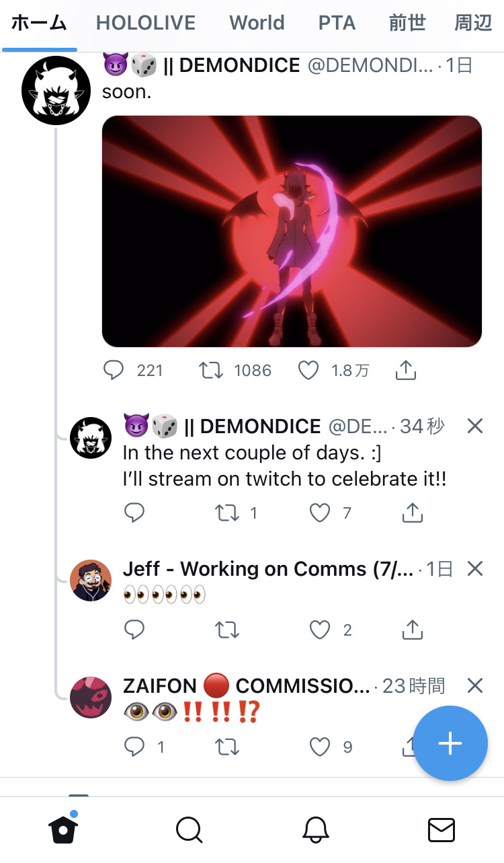Image resolution: width=504 pixels, height=863 pixels.
Task: Open Jeff's profile avatar
Action: click(x=91, y=580)
